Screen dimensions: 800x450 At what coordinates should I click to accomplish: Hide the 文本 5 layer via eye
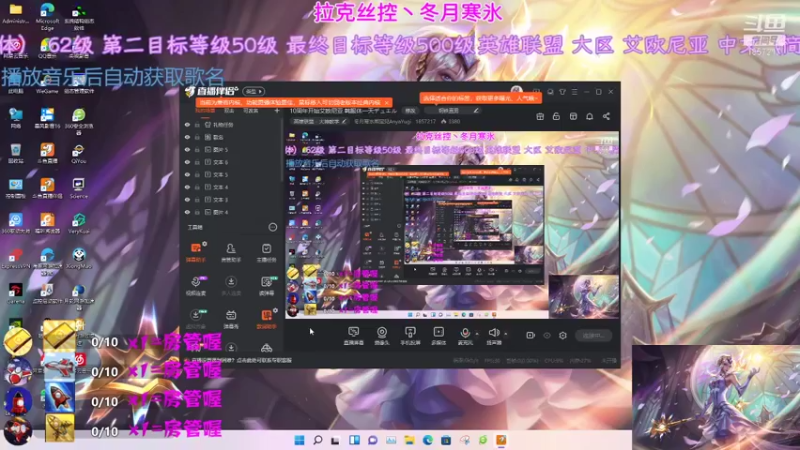(x=187, y=174)
